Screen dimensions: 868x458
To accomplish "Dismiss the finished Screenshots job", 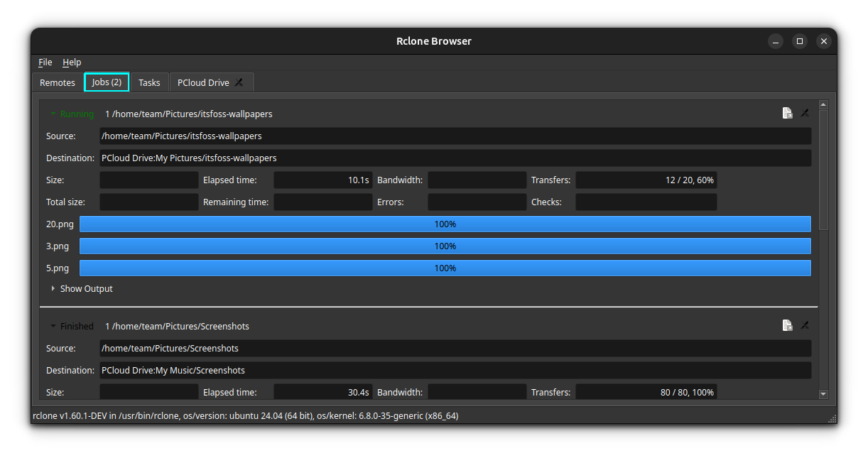I will (x=805, y=325).
